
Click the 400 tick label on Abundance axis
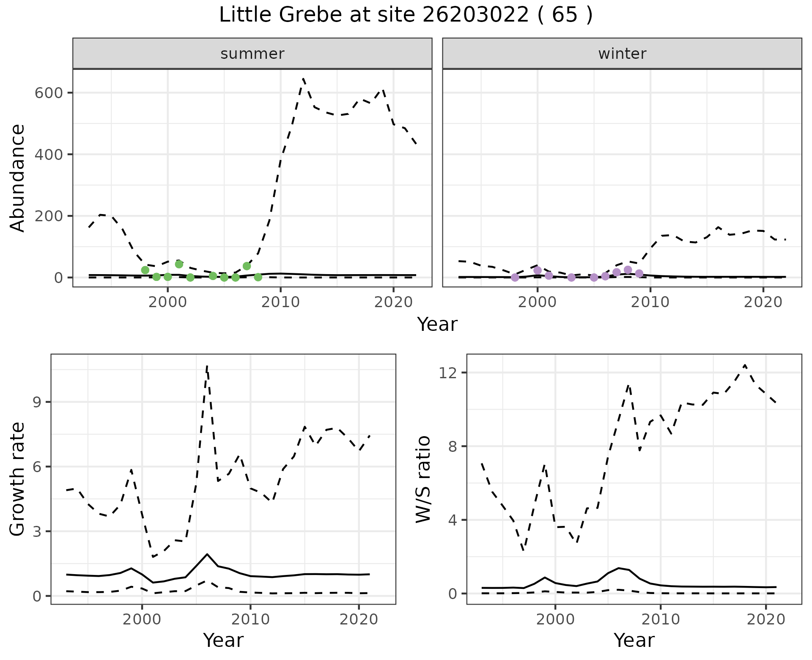[48, 154]
